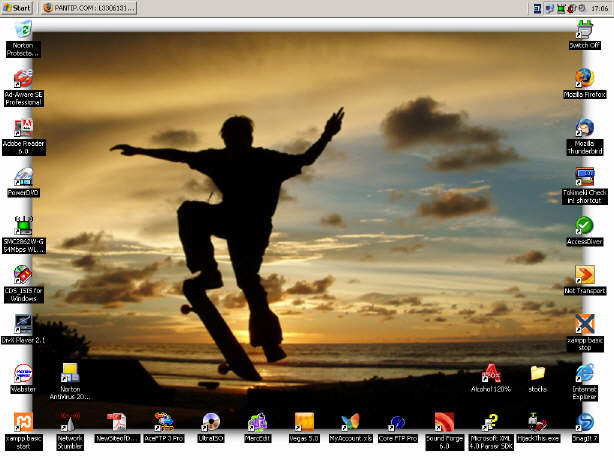Viewport: 614px width, 460px height.
Task: Select the Network Stumbler icon
Action: pyautogui.click(x=70, y=431)
